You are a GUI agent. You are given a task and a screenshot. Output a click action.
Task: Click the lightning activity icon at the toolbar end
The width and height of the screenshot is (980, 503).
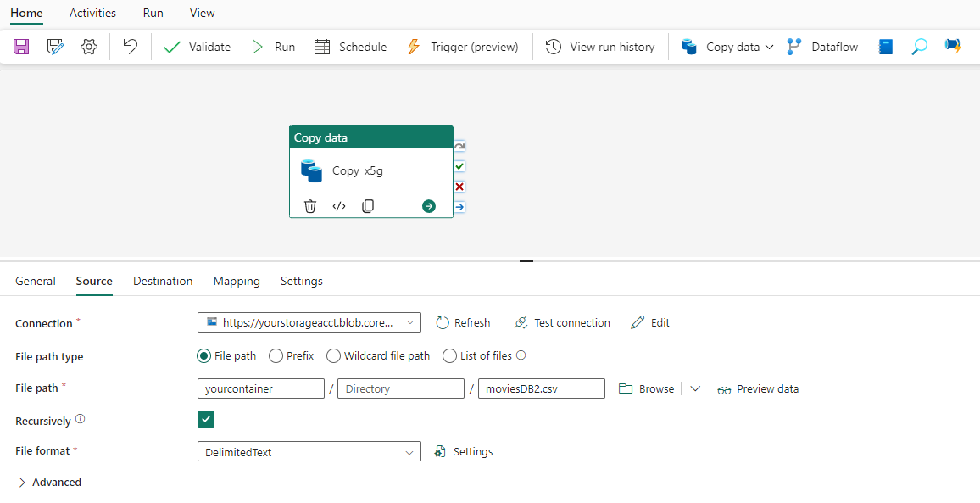click(953, 47)
